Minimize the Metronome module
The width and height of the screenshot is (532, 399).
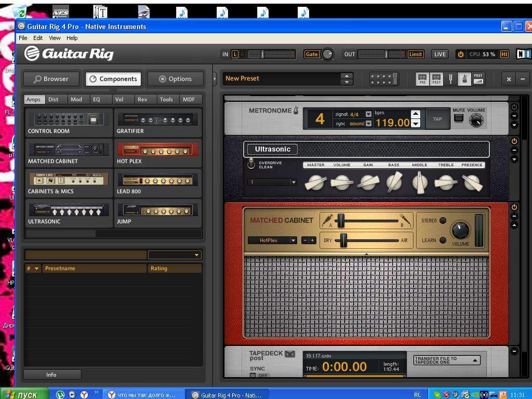point(514,116)
